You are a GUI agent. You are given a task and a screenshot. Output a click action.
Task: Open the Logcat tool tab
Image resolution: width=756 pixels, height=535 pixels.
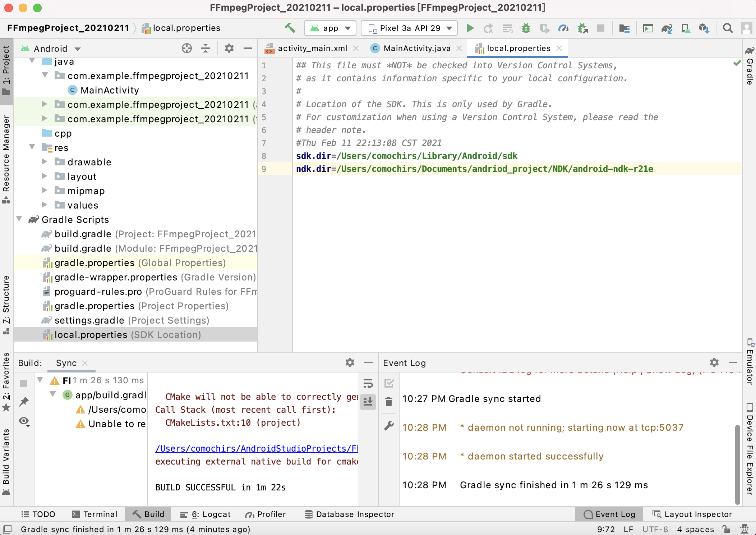(x=206, y=514)
